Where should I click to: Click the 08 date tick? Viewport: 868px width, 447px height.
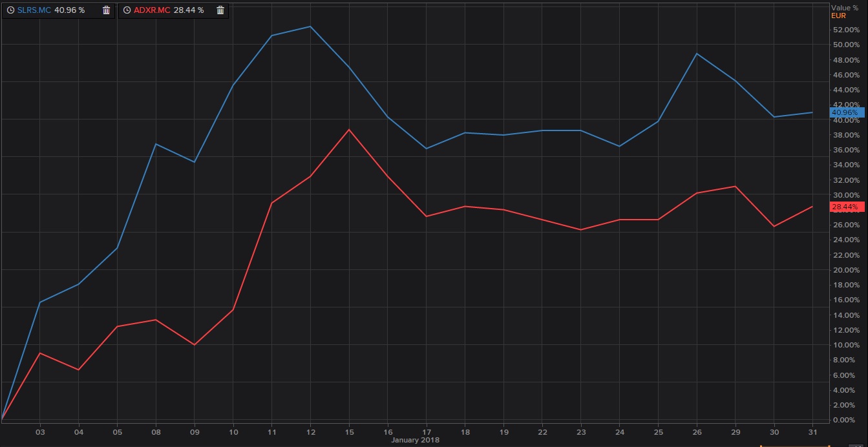tap(156, 431)
